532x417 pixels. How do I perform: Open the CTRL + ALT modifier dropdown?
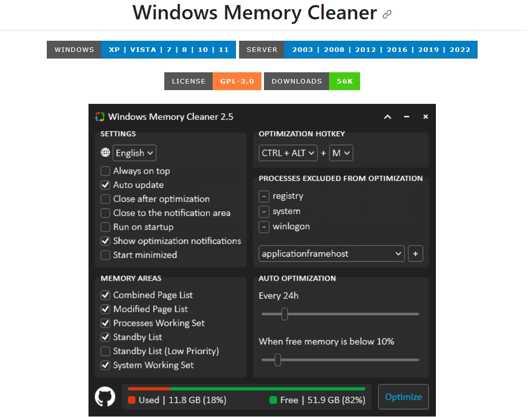tap(288, 153)
